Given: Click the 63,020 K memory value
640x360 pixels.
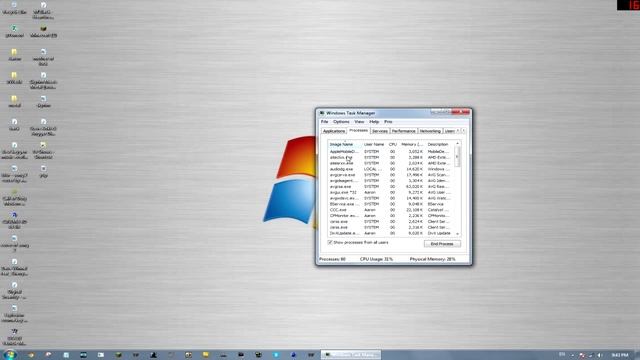Looking at the screenshot, I should [x=414, y=187].
